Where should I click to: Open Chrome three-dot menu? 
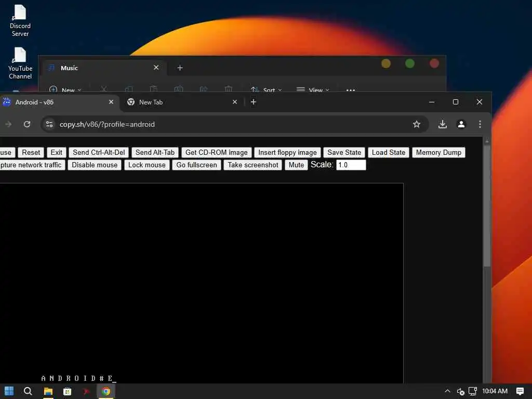pos(480,124)
